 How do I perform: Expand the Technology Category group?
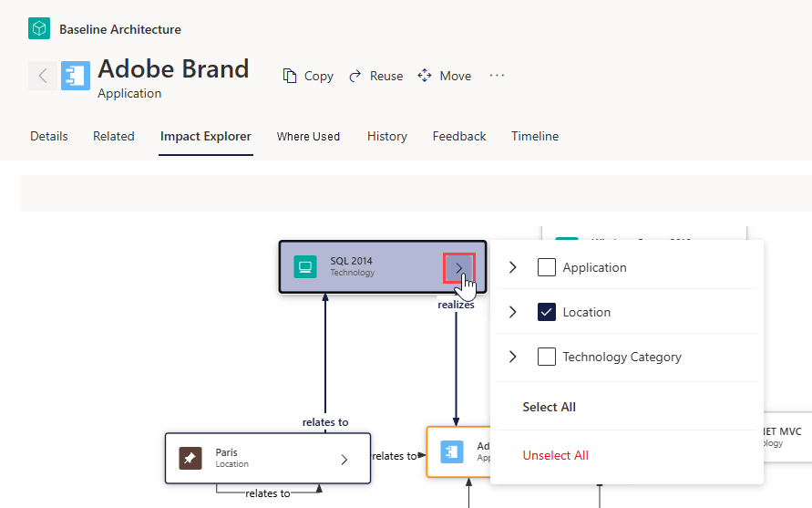click(513, 357)
